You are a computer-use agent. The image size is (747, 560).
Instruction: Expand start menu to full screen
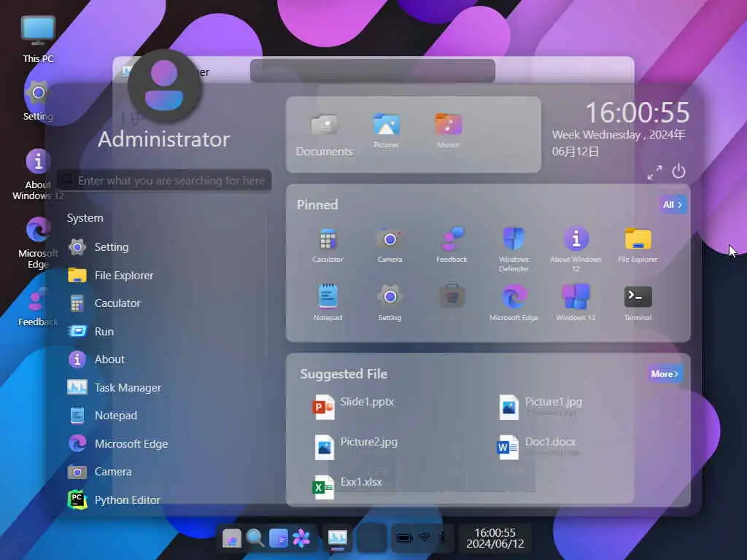click(x=654, y=172)
